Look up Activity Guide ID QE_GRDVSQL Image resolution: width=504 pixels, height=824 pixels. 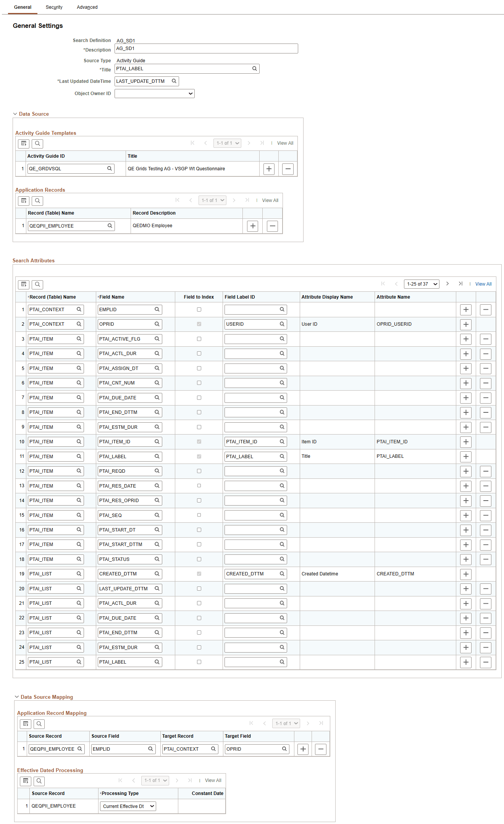pos(110,168)
